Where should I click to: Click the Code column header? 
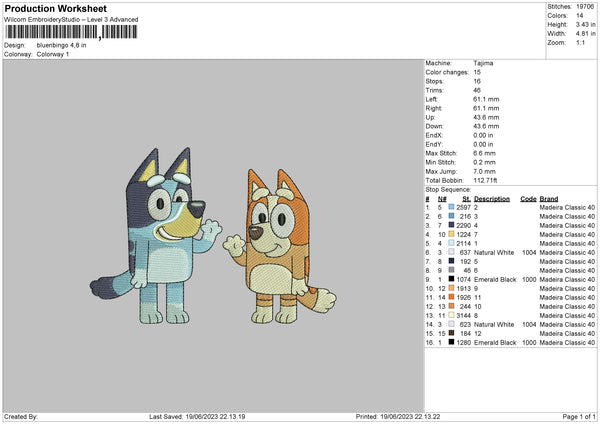click(528, 199)
